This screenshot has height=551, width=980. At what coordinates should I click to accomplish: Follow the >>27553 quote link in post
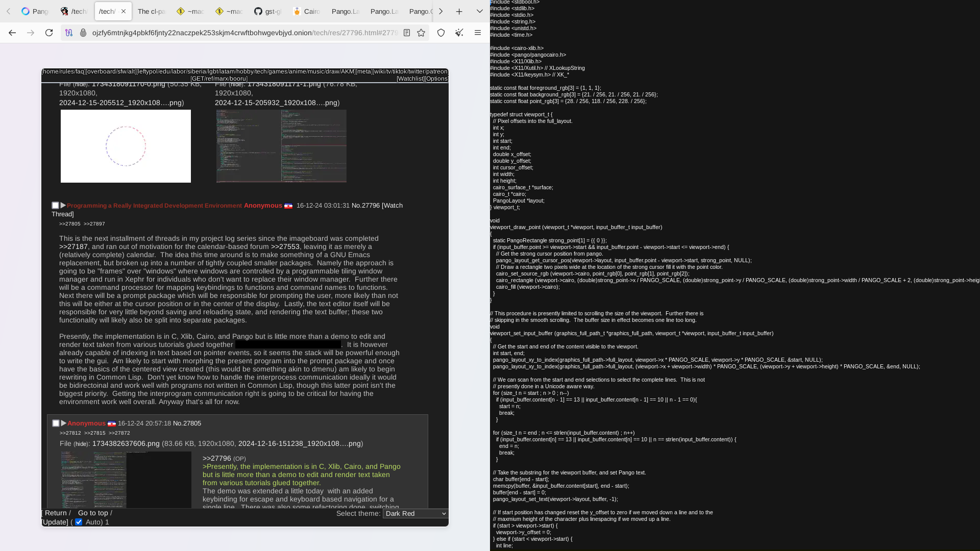(285, 246)
